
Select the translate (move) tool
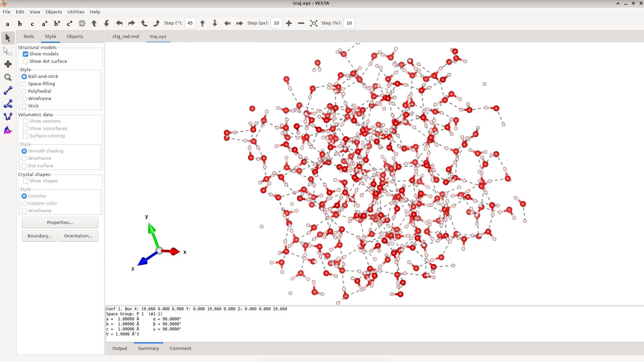8,64
